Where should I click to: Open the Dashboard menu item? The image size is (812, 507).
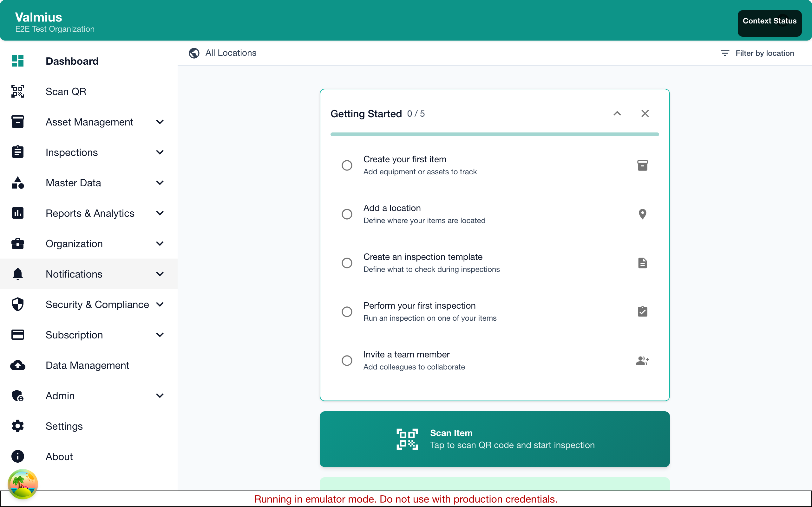click(x=72, y=61)
